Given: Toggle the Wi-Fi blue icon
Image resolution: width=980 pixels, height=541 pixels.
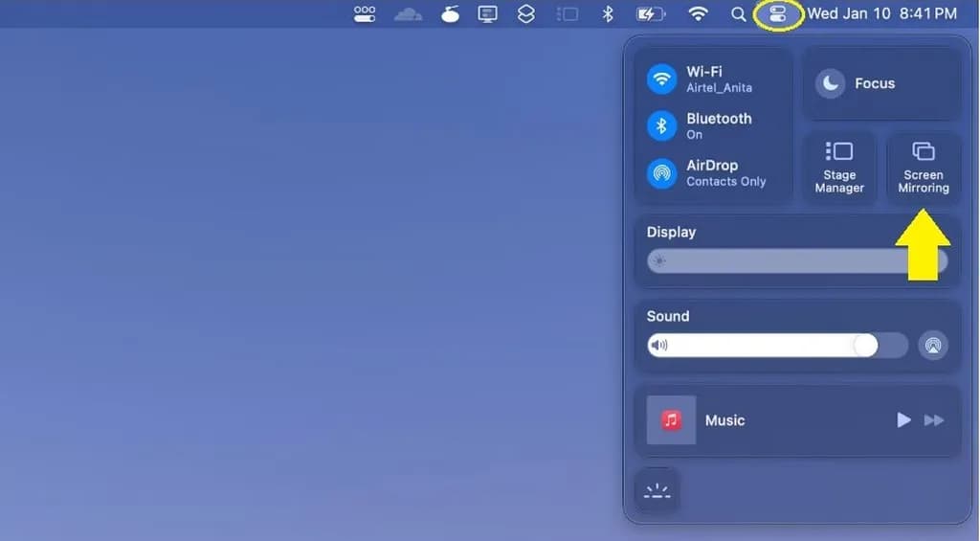Looking at the screenshot, I should [x=661, y=79].
